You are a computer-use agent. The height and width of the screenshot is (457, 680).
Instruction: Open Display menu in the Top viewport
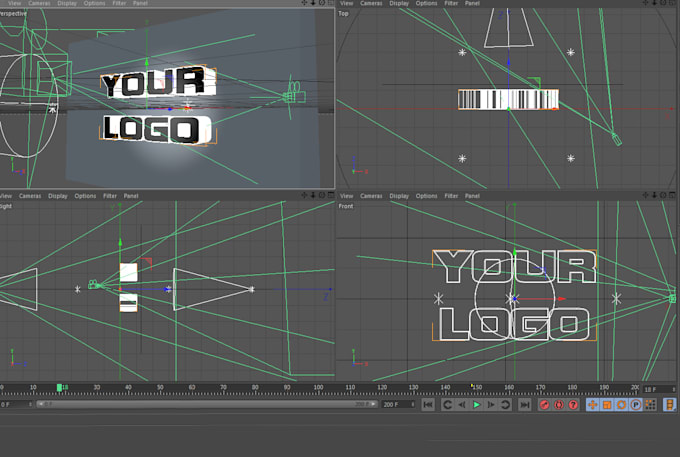tap(399, 3)
